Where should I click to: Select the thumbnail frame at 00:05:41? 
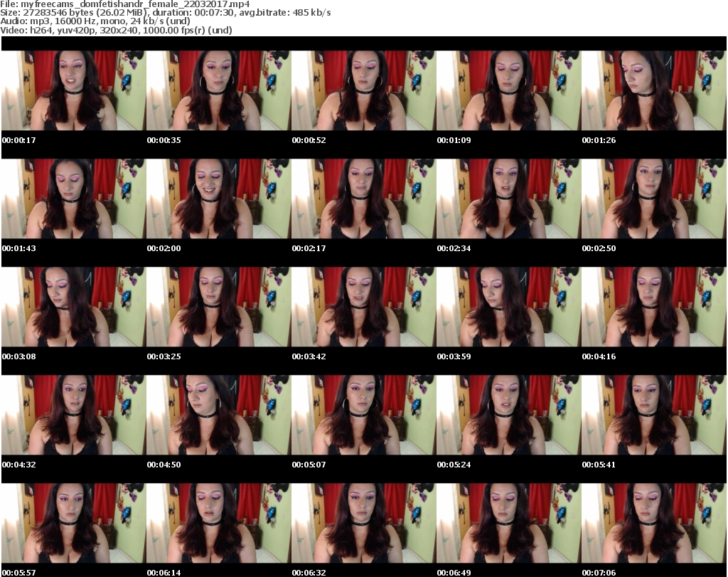(x=654, y=415)
